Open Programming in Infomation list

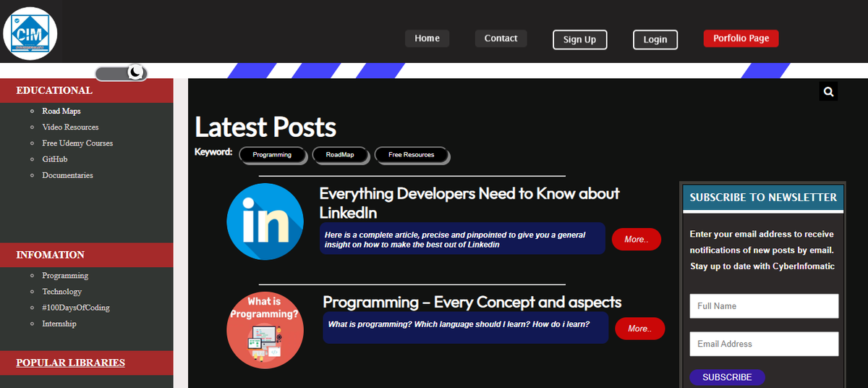tap(65, 276)
